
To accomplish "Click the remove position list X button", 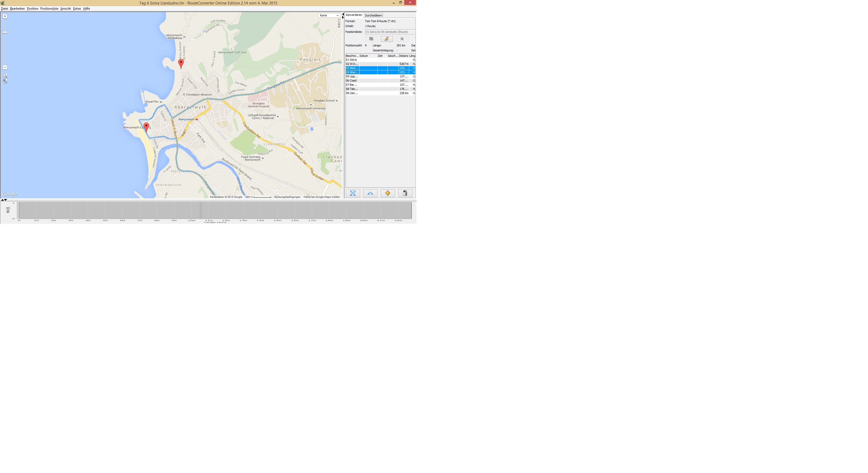I will click(x=402, y=39).
